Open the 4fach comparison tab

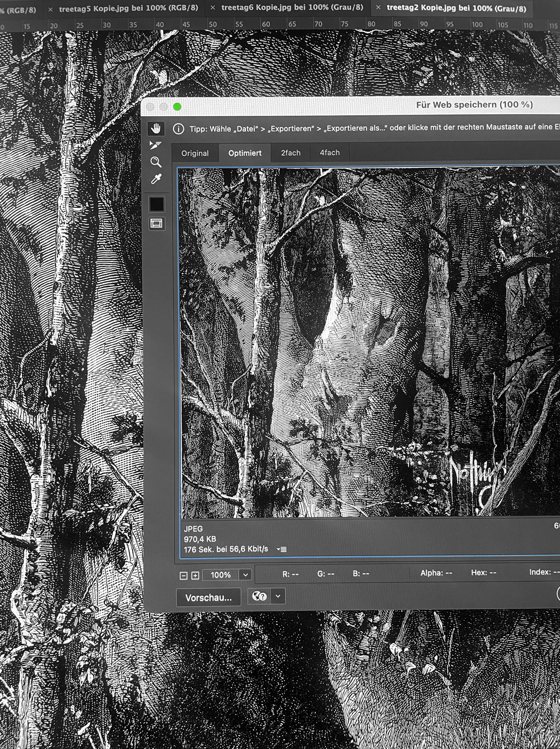pos(330,153)
